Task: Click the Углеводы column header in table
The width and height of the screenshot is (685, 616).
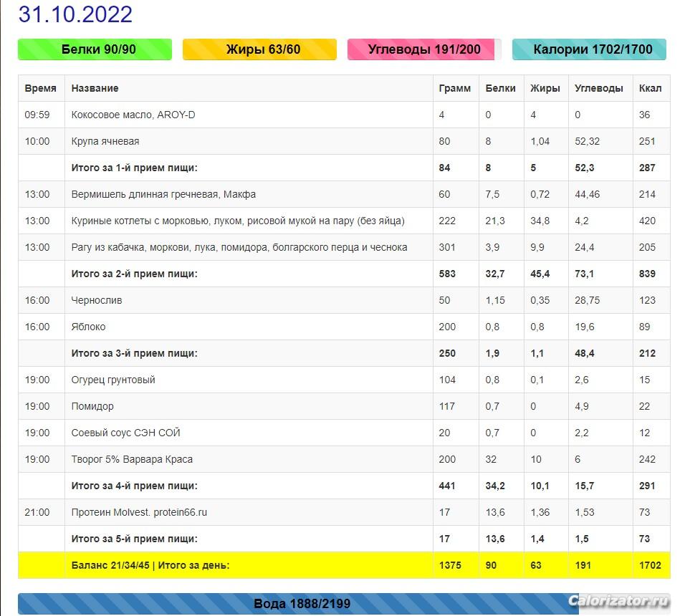Action: click(x=598, y=88)
